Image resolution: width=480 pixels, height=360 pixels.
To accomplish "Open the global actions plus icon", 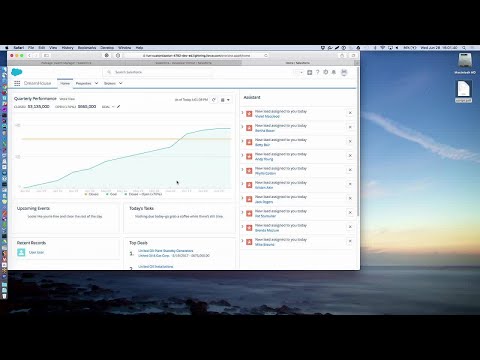I will (x=310, y=72).
